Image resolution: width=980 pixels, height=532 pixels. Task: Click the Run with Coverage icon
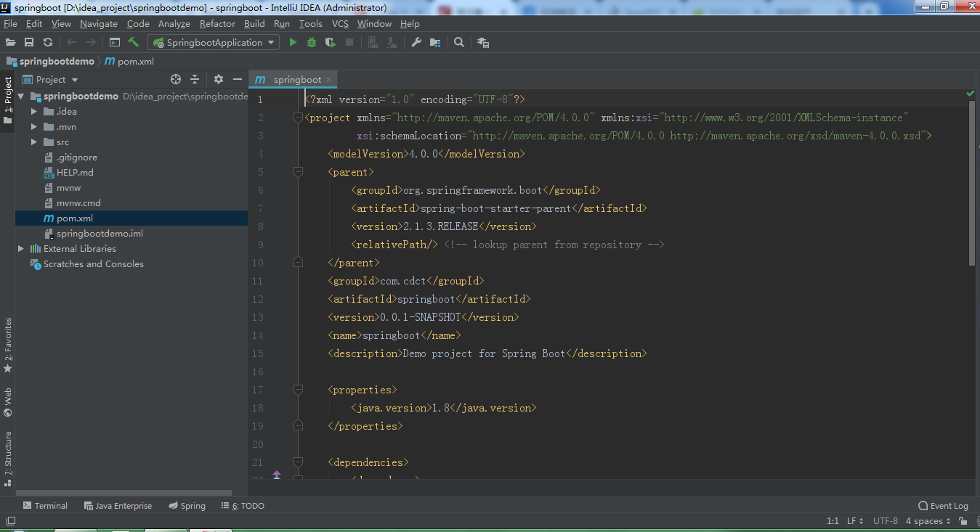coord(331,43)
